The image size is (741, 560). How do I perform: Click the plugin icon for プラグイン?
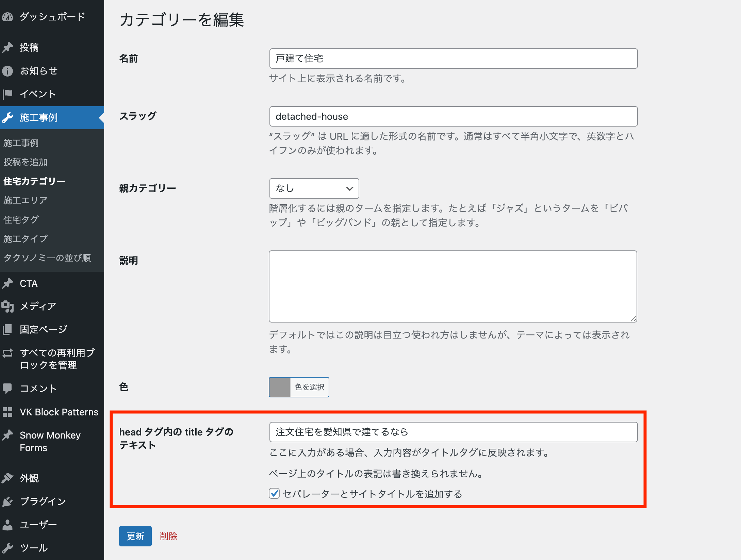tap(7, 501)
